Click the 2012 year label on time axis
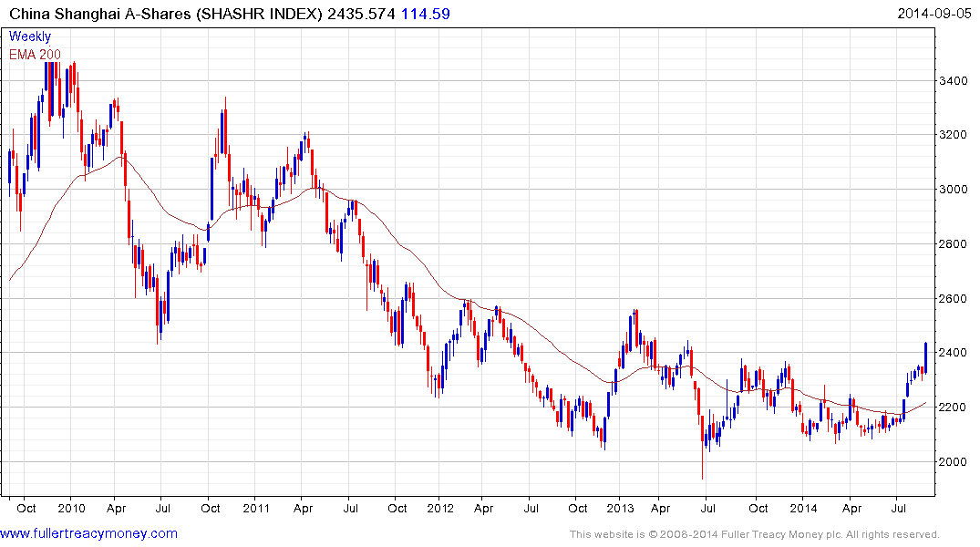This screenshot has height=547, width=980. [440, 508]
